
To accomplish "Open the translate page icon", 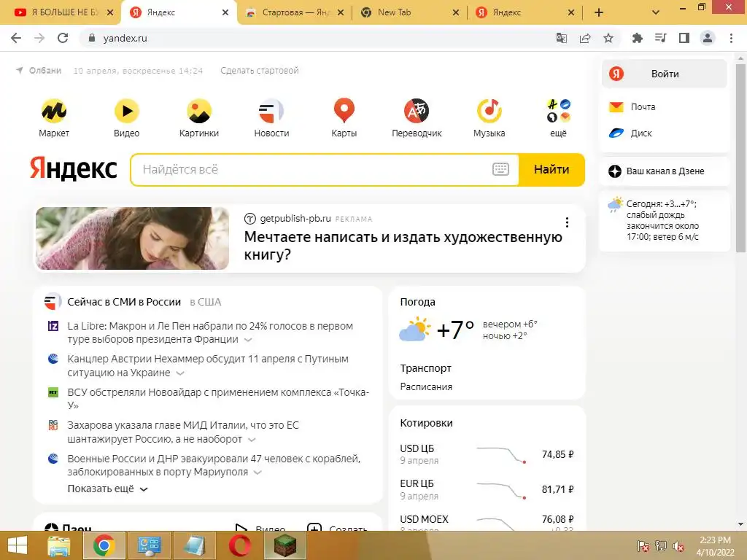I will coord(562,38).
